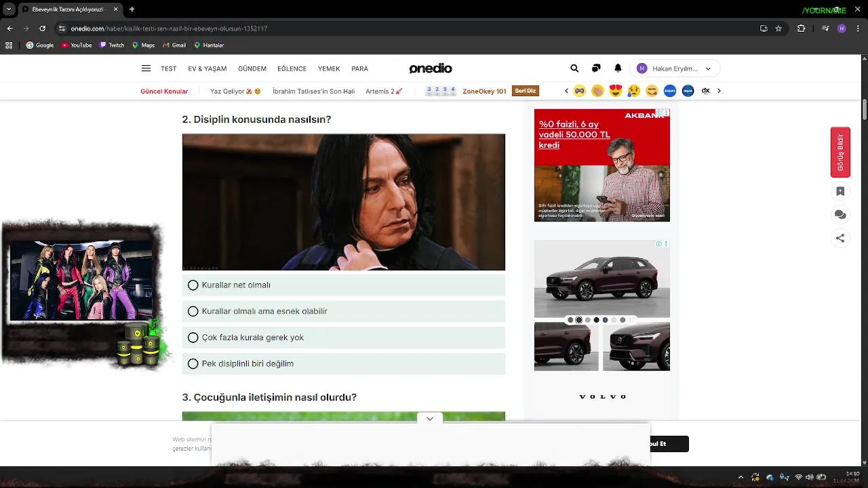Select the blue Volvo color dot
The height and width of the screenshot is (488, 868).
(x=605, y=320)
